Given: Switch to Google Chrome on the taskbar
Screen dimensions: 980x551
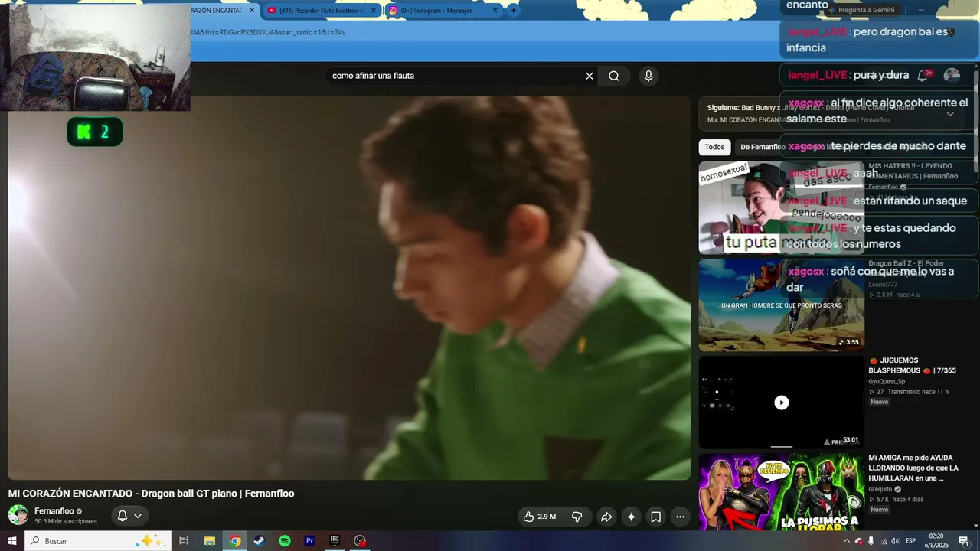Looking at the screenshot, I should pyautogui.click(x=235, y=541).
